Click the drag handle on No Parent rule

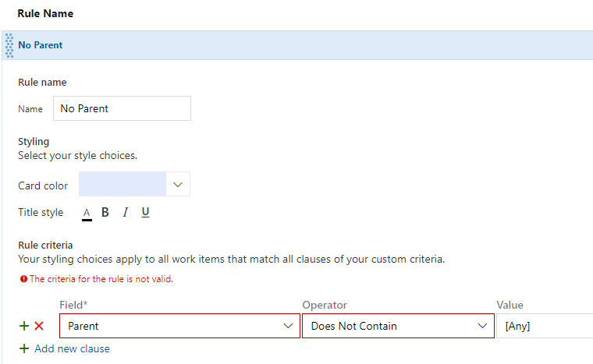[9, 45]
